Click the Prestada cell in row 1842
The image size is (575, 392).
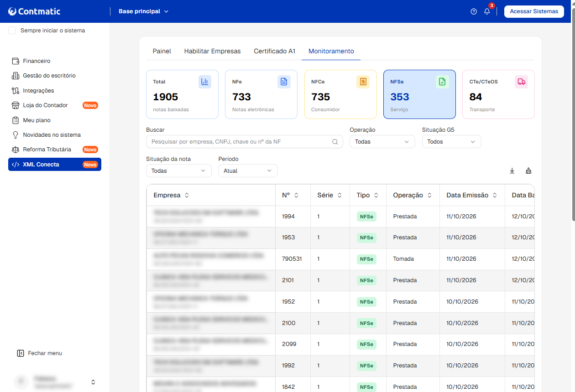(413, 387)
